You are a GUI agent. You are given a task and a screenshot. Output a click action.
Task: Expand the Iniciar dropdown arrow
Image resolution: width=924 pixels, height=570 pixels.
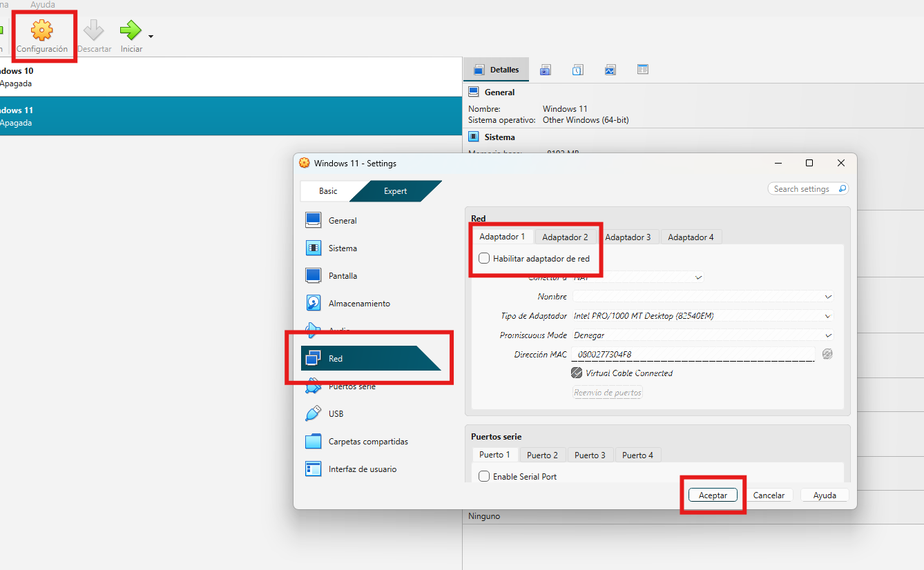(x=151, y=36)
